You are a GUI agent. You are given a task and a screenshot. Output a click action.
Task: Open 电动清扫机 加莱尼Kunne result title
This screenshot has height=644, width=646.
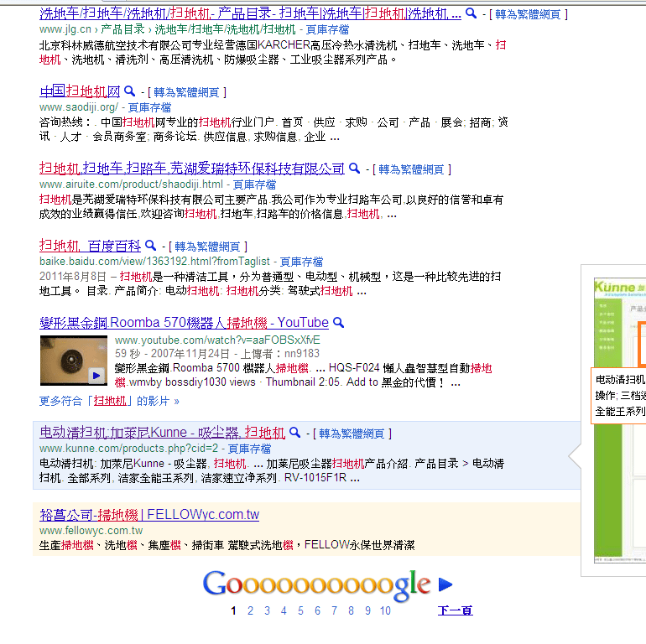tap(162, 433)
